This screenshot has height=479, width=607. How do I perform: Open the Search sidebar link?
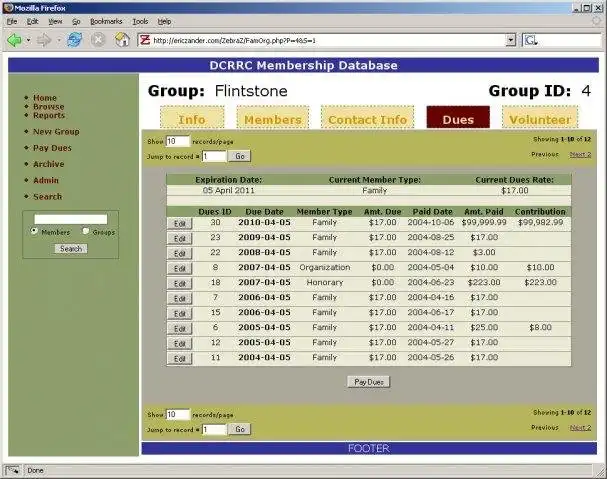(48, 197)
